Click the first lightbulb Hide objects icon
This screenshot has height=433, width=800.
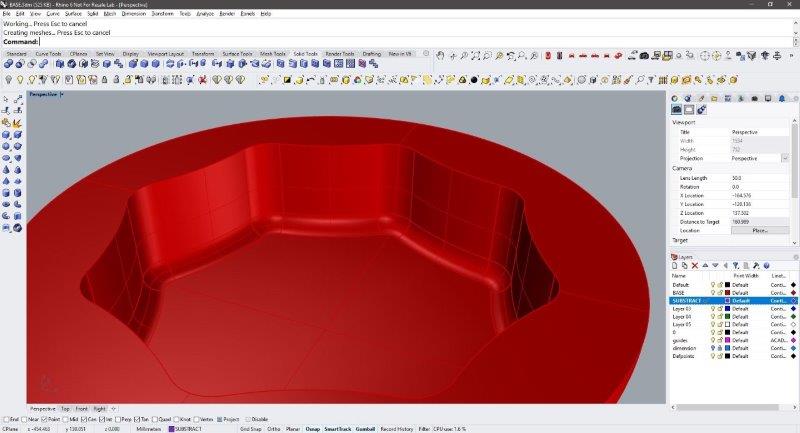[8, 80]
